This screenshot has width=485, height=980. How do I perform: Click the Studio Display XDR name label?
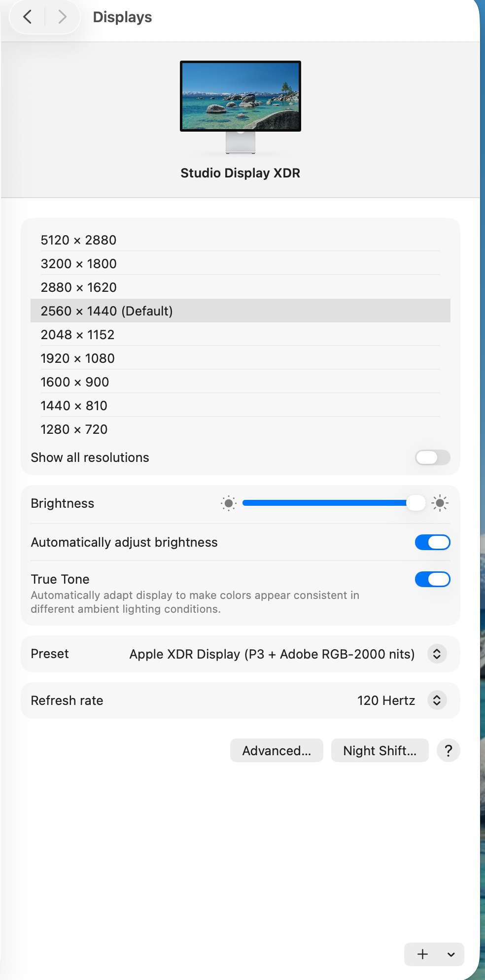coord(241,173)
